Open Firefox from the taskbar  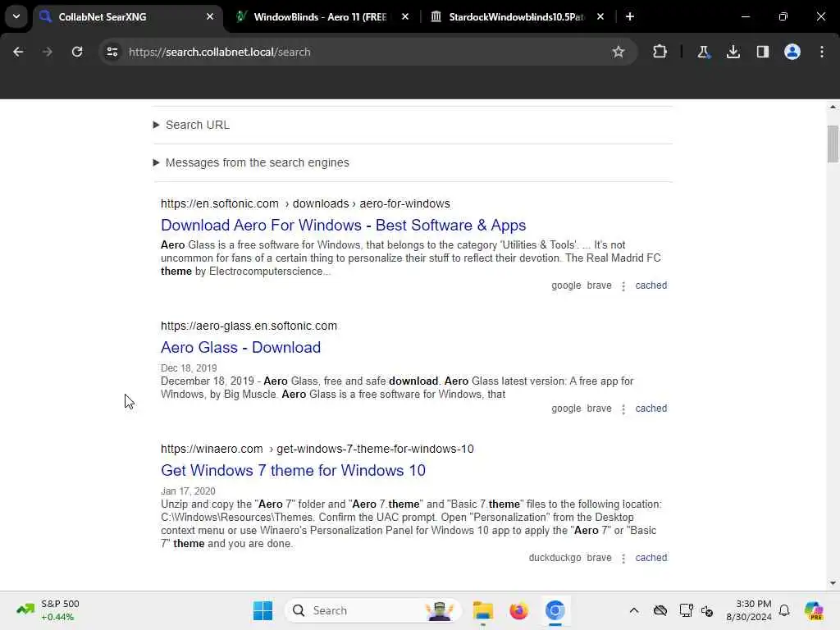(x=518, y=610)
